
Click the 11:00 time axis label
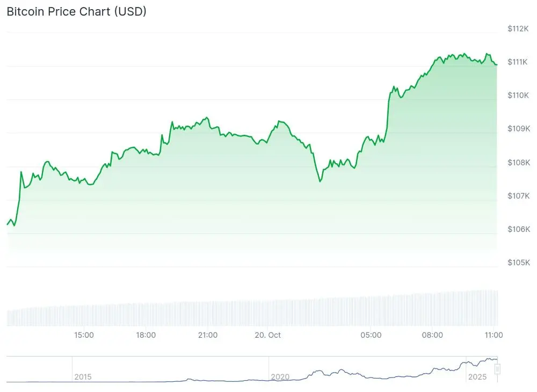pyautogui.click(x=494, y=335)
